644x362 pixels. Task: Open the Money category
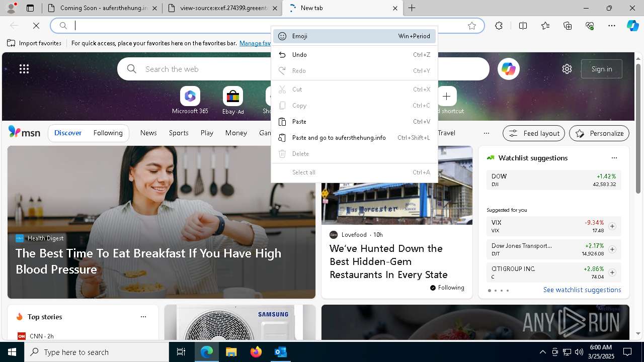236,133
